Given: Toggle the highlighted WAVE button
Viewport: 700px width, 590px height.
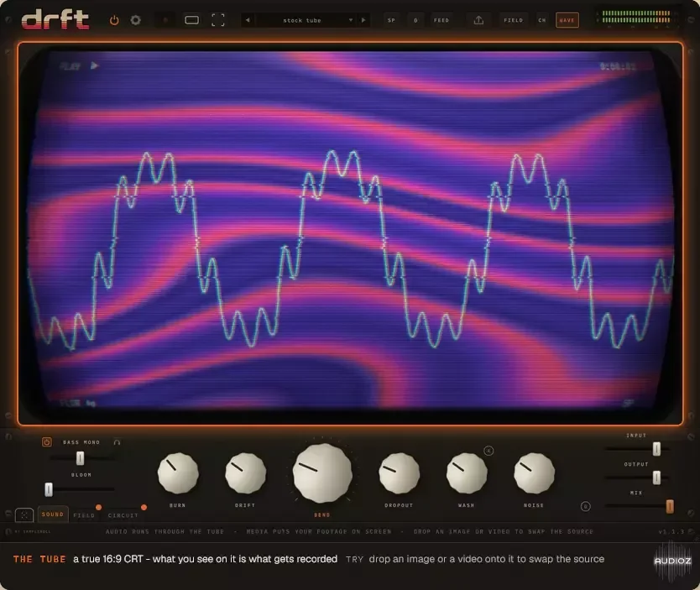Looking at the screenshot, I should (567, 20).
